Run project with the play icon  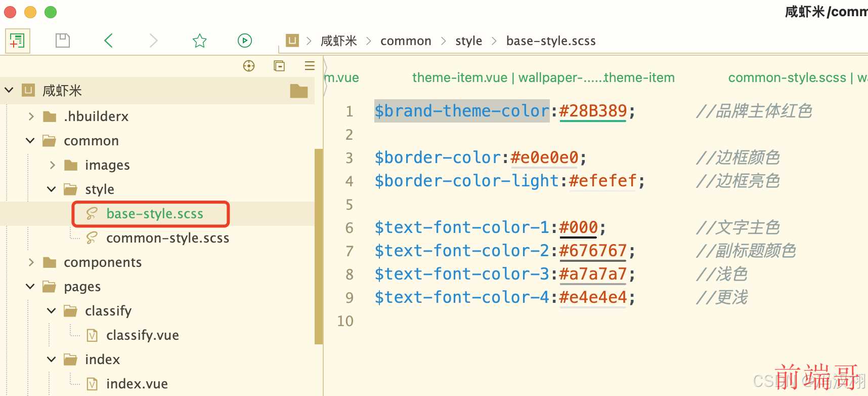click(x=245, y=41)
